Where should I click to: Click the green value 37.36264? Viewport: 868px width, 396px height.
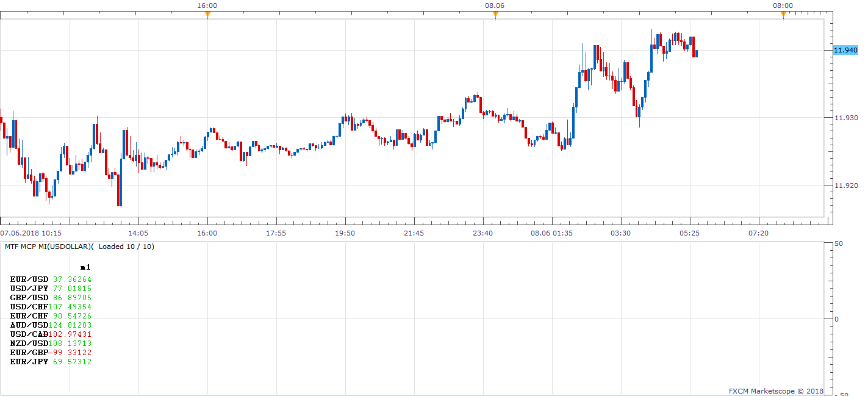click(73, 279)
